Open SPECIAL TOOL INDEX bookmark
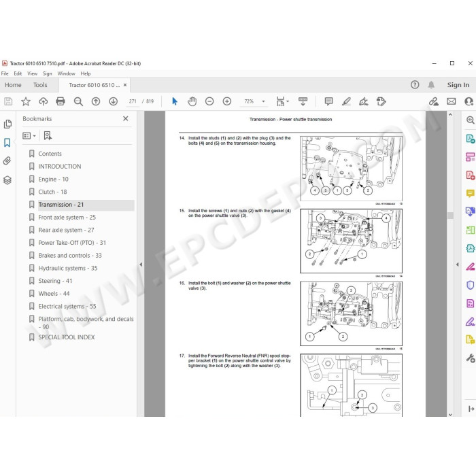Viewport: 476px width, 476px height. (67, 337)
